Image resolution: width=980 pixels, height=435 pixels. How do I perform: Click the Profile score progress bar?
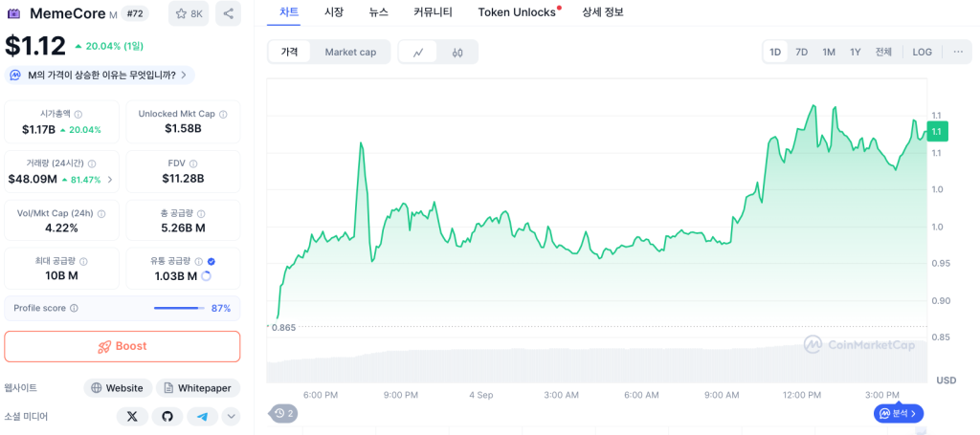point(178,308)
